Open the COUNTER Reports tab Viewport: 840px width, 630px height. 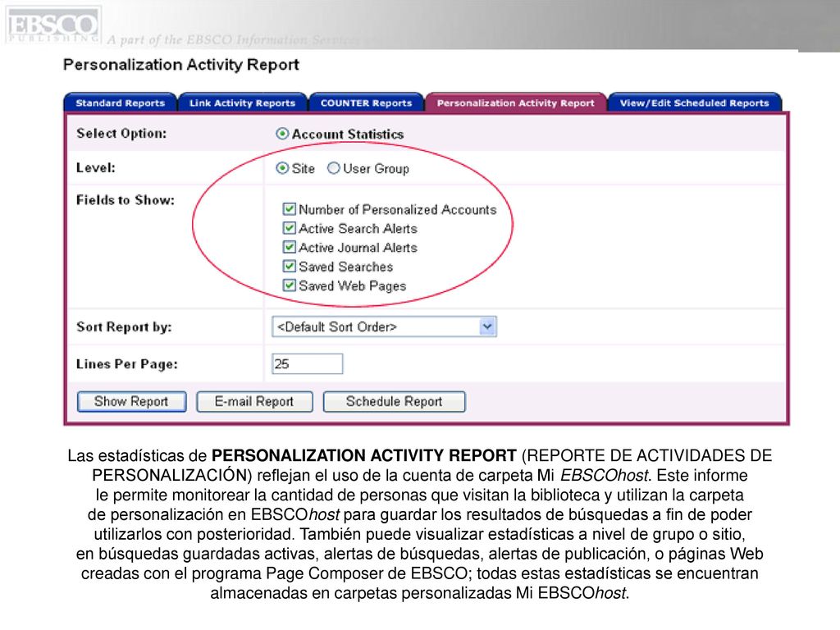pyautogui.click(x=367, y=103)
